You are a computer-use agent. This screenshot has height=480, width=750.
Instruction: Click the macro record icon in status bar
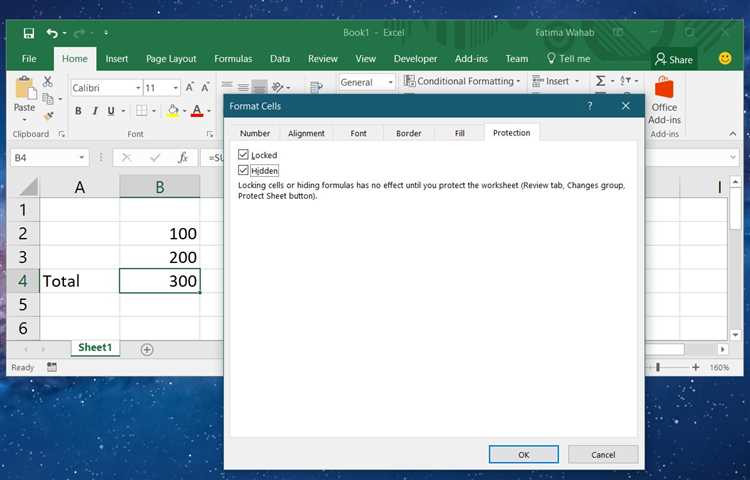click(52, 367)
